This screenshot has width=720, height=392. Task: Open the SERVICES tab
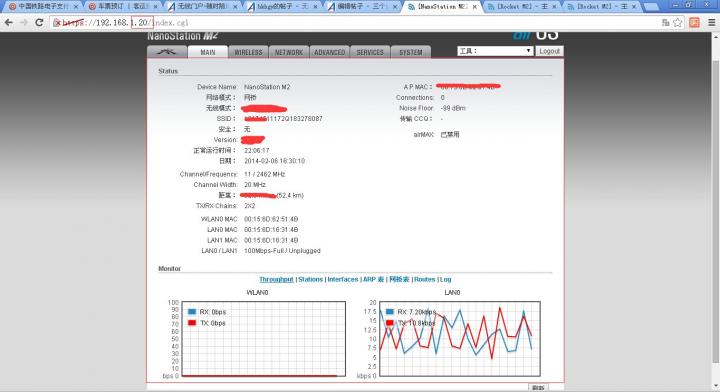pos(370,52)
